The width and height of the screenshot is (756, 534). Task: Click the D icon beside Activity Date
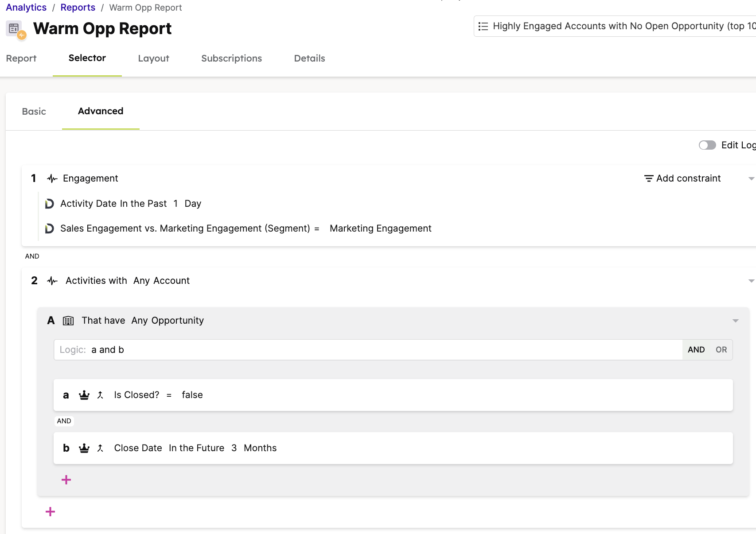pyautogui.click(x=50, y=204)
